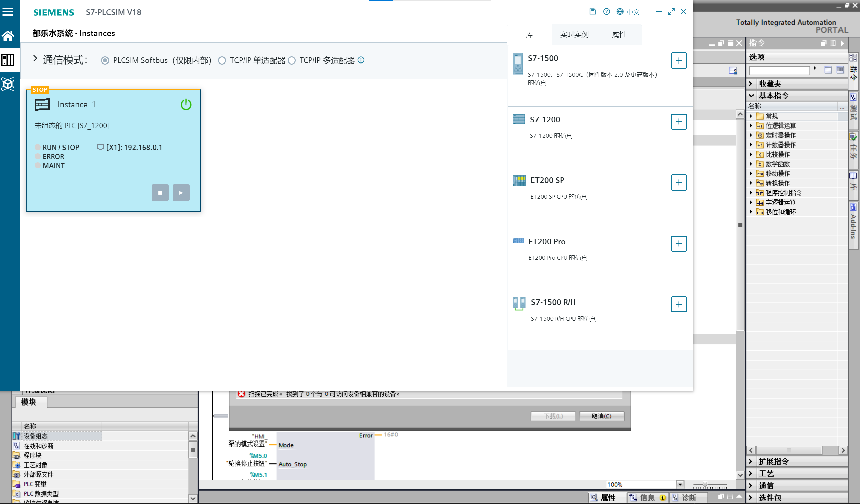Viewport: 860px width, 504px height.
Task: Add an S7-1200 simulation instance
Action: pos(679,122)
